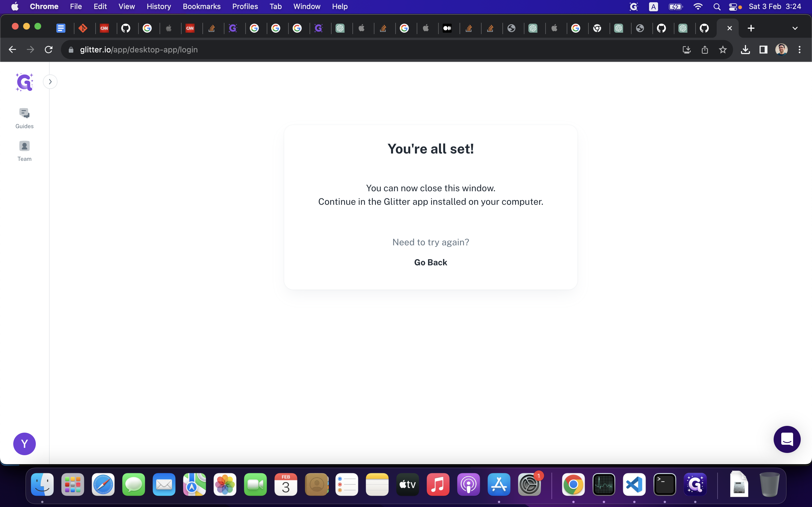
Task: Open the purple Y user avatar
Action: (25, 444)
